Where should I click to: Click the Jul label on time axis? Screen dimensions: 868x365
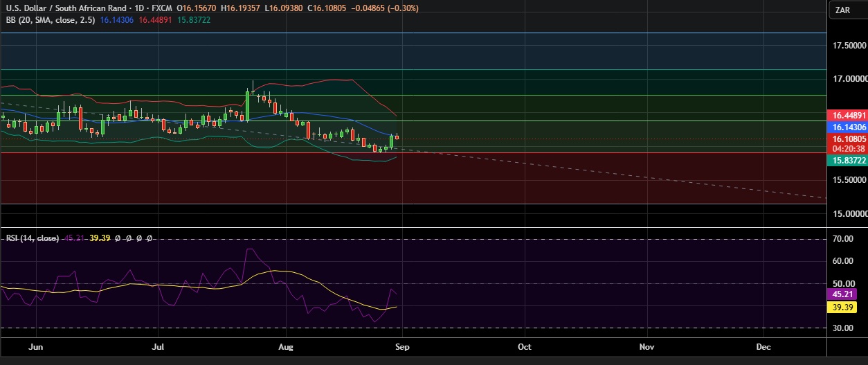(159, 346)
